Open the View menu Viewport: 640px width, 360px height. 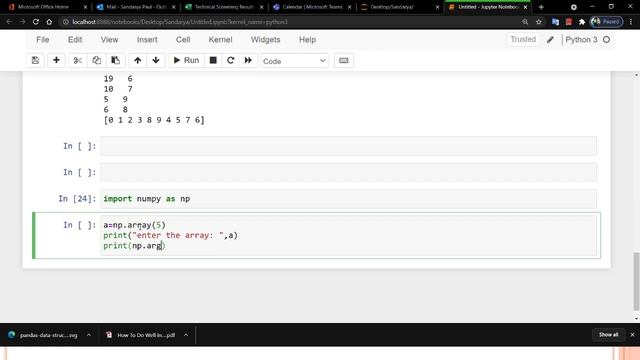[109, 40]
